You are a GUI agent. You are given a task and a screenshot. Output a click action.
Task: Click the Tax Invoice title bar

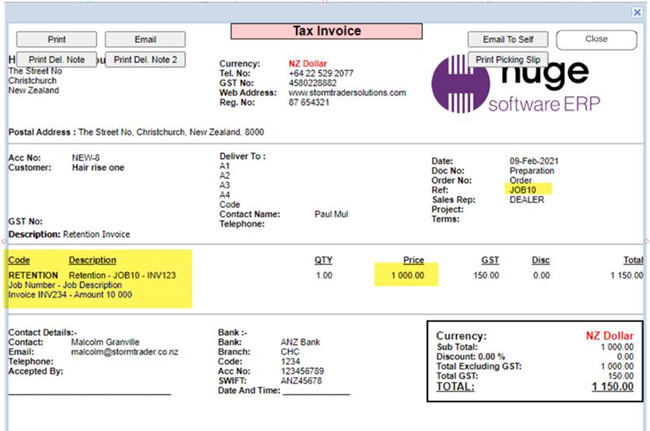(x=327, y=31)
